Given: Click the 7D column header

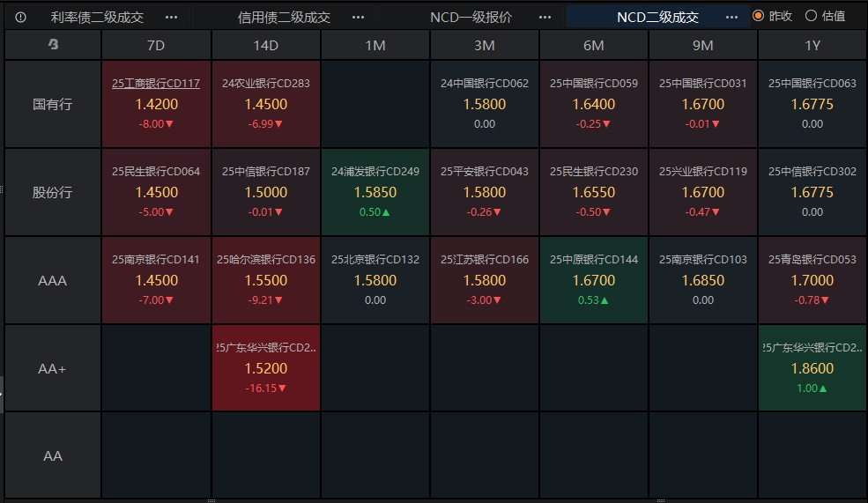Looking at the screenshot, I should click(156, 45).
